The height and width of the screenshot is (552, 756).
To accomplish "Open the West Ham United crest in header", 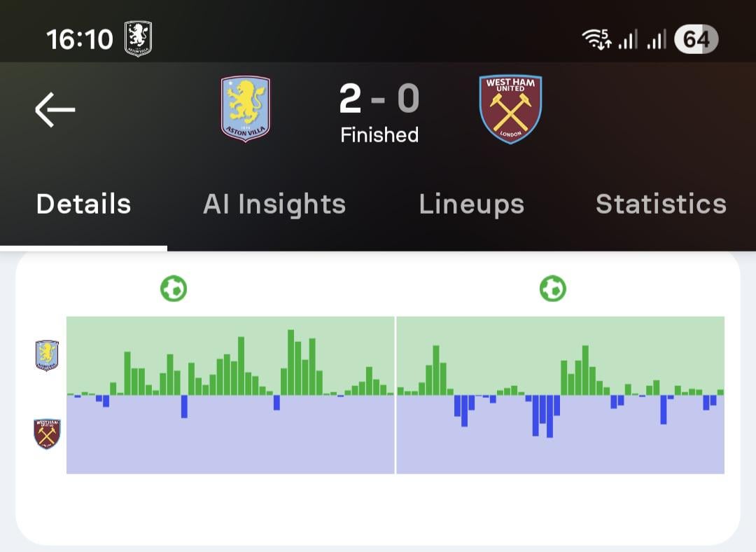I will pyautogui.click(x=510, y=109).
